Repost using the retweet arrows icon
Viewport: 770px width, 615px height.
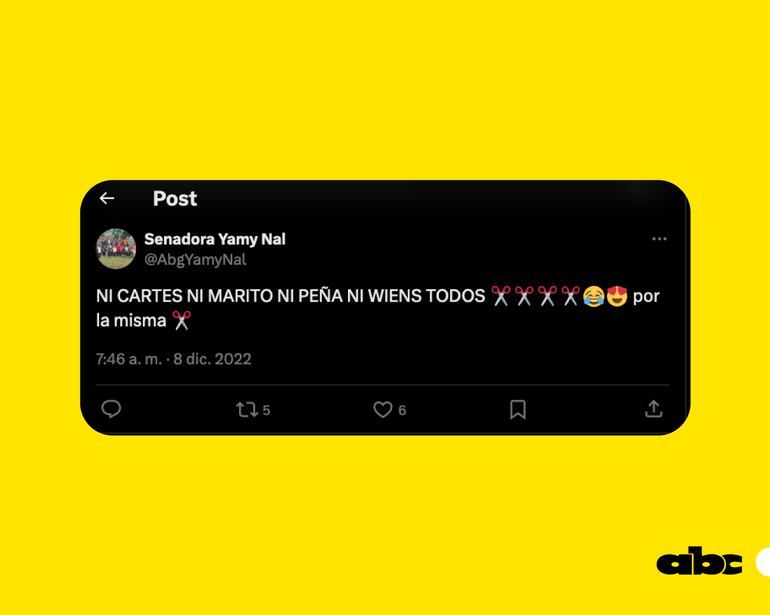[x=247, y=410]
